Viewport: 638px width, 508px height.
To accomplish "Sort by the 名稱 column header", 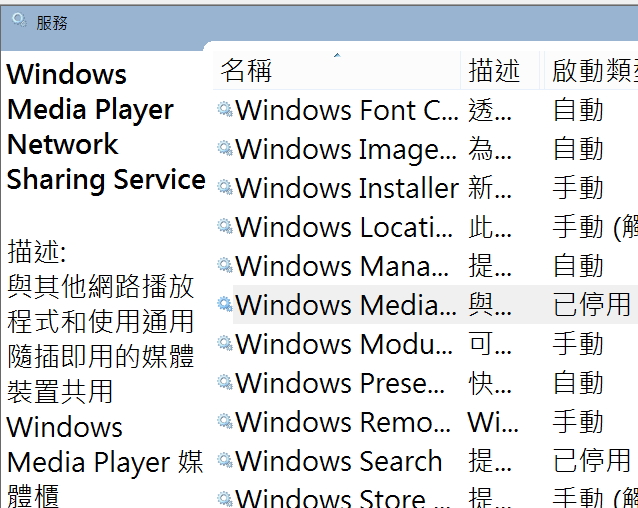I will 336,70.
